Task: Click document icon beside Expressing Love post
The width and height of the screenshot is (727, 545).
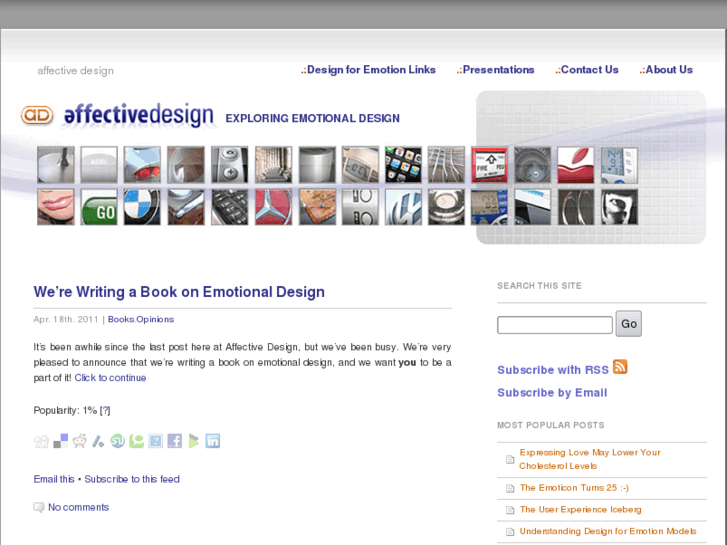Action: point(510,460)
